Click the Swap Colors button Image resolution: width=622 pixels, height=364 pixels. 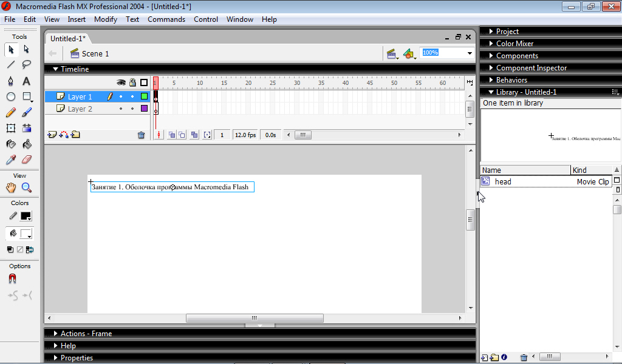tap(30, 249)
